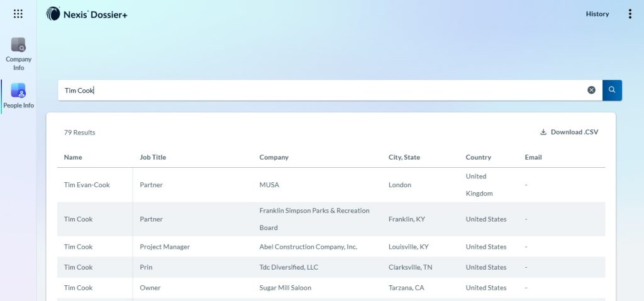The image size is (644, 301).
Task: Click the Email column header
Action: click(x=533, y=157)
